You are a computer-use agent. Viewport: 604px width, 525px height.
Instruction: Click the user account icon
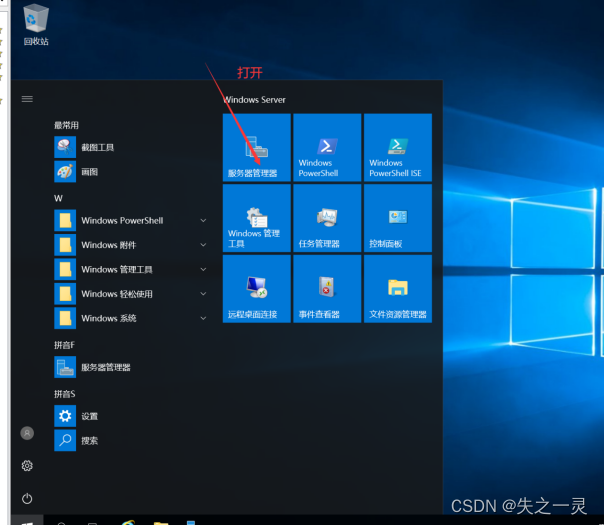coord(27,433)
